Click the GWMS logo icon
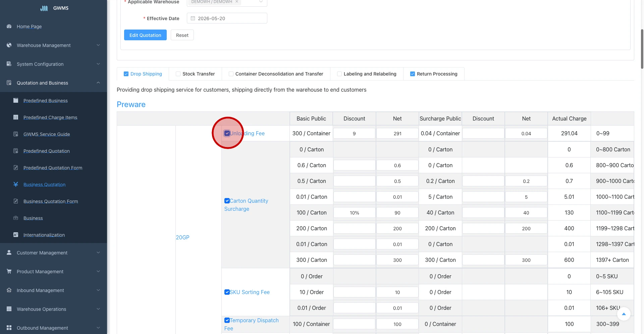 pos(44,8)
